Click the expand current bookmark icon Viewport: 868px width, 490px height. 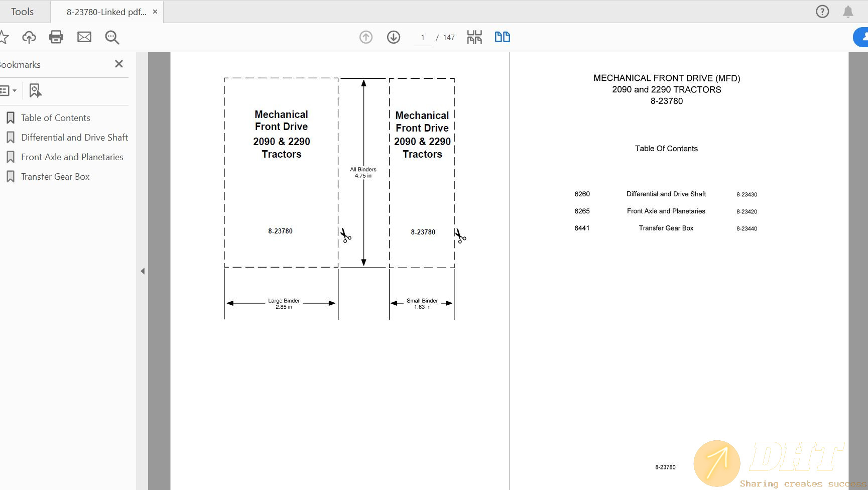point(34,90)
